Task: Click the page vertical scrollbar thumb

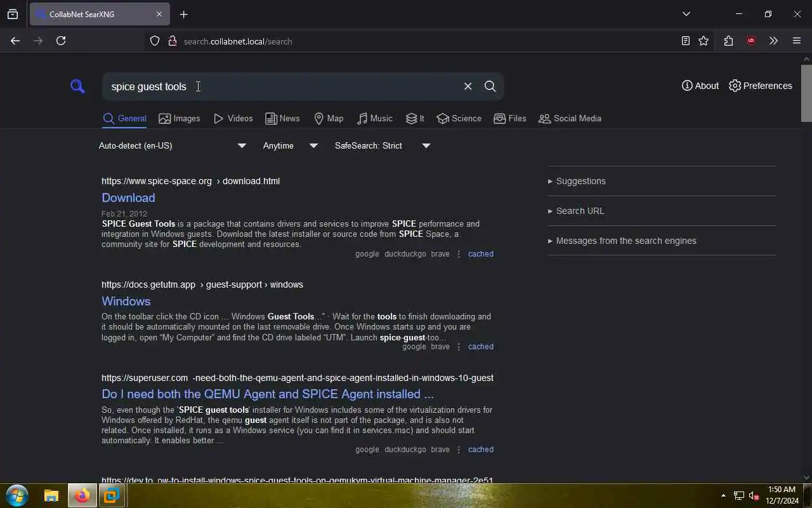Action: [806, 92]
